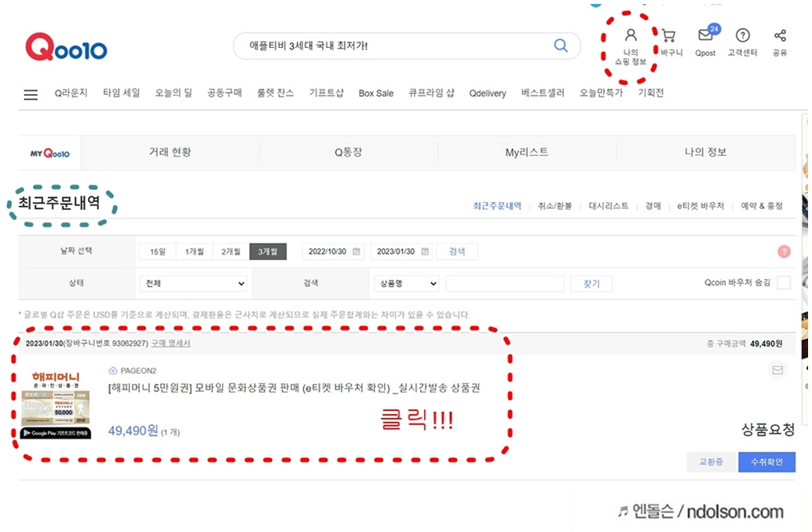Click PAGEON2 shop home icon
This screenshot has width=812, height=532.
pyautogui.click(x=113, y=370)
